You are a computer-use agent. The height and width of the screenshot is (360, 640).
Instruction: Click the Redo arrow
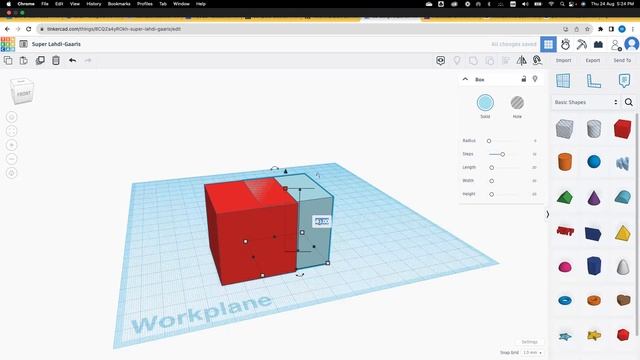click(88, 60)
